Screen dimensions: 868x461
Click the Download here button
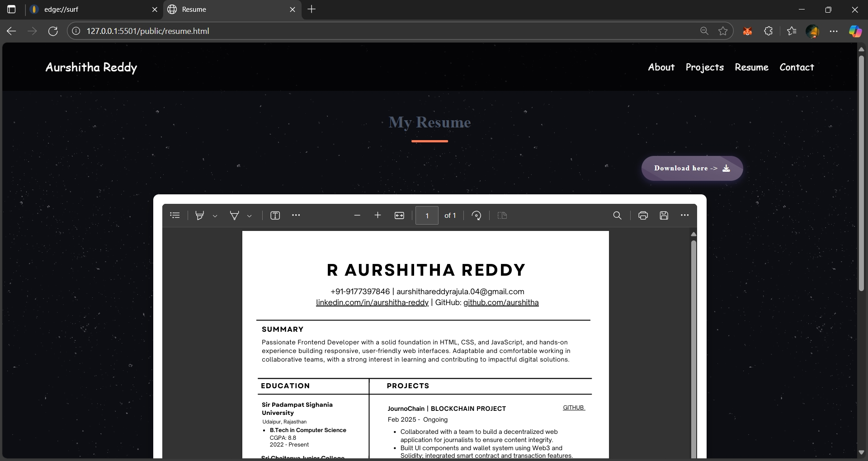(692, 168)
